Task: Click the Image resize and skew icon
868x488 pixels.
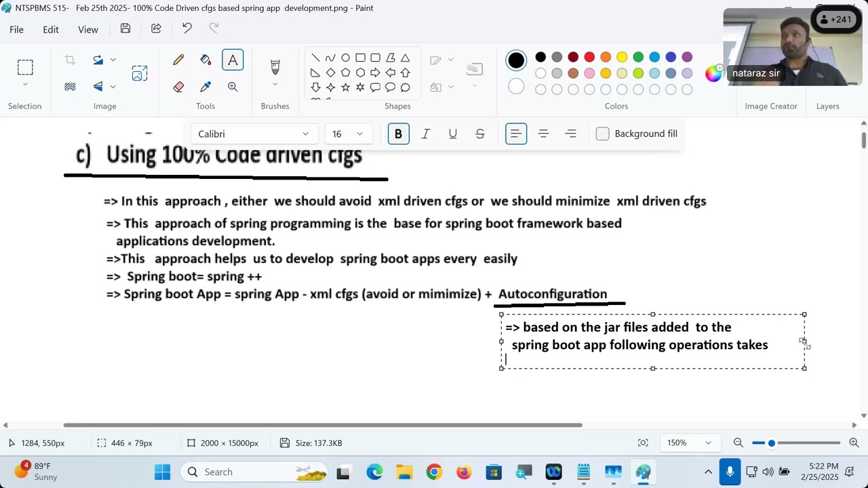Action: (140, 73)
